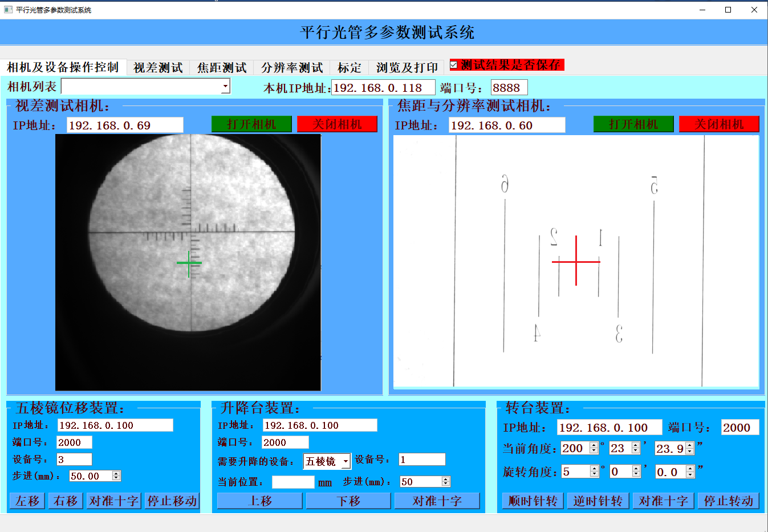Switch to the 视差测试 tab
The width and height of the screenshot is (768, 532).
coord(158,67)
